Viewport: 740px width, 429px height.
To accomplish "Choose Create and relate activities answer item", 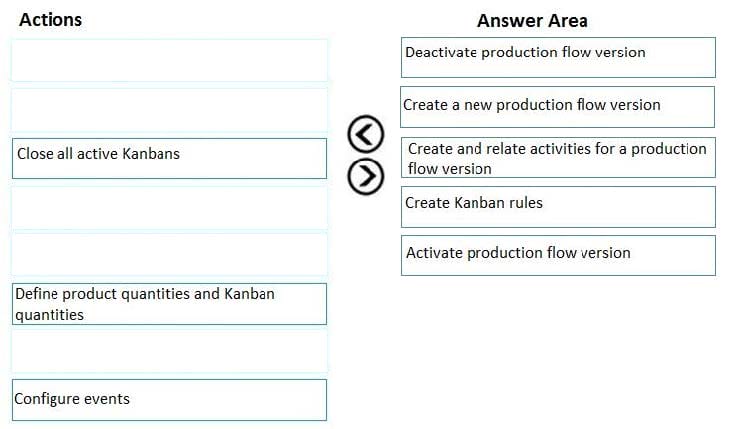I will [x=558, y=158].
